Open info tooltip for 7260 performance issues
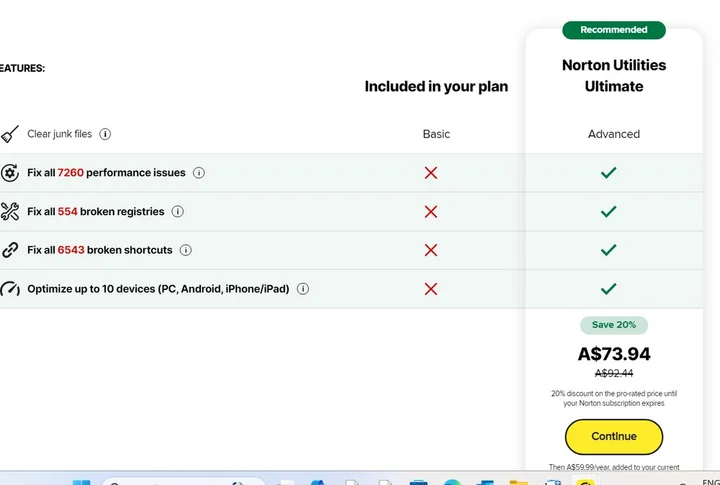720x485 pixels. (199, 173)
